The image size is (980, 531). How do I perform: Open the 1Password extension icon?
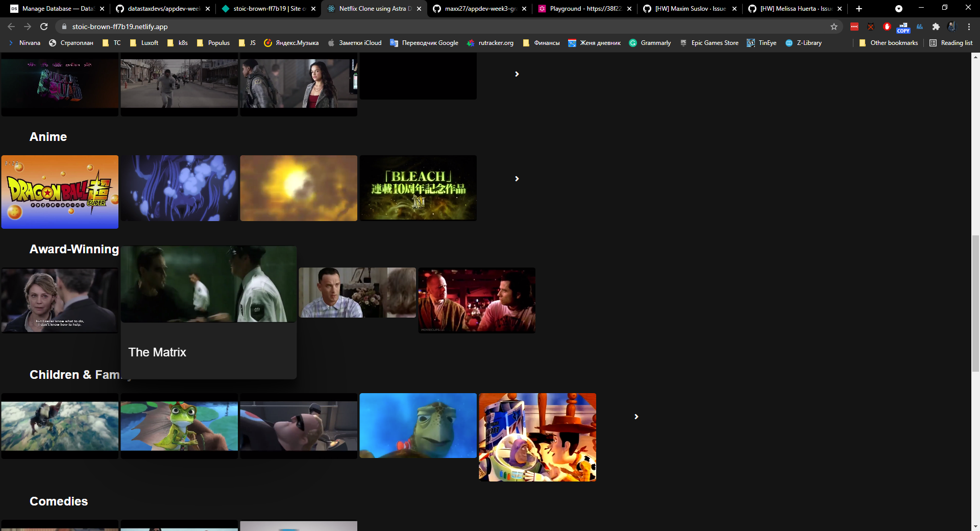(x=854, y=27)
